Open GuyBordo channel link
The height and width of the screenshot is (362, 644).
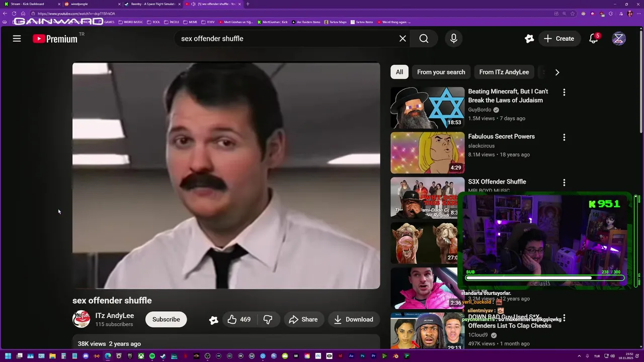tap(479, 110)
